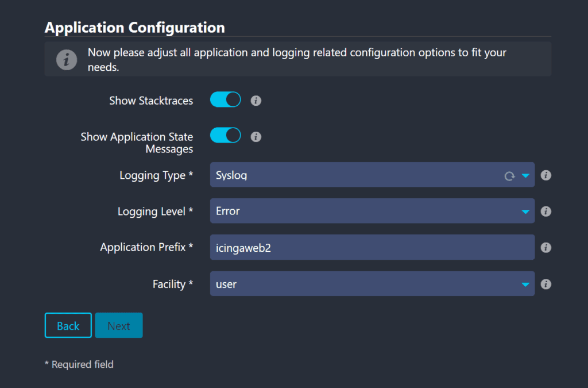Go back with the Back button
Viewport: 588px width, 388px height.
click(68, 326)
